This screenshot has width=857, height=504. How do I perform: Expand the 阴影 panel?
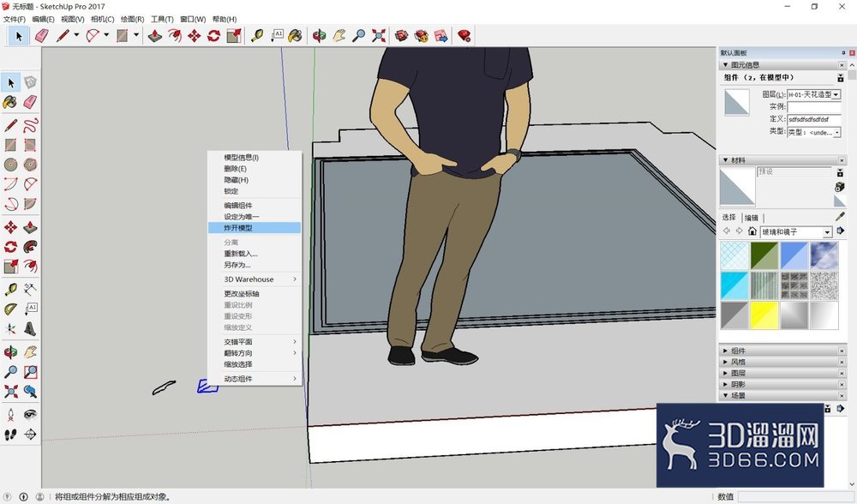[726, 384]
